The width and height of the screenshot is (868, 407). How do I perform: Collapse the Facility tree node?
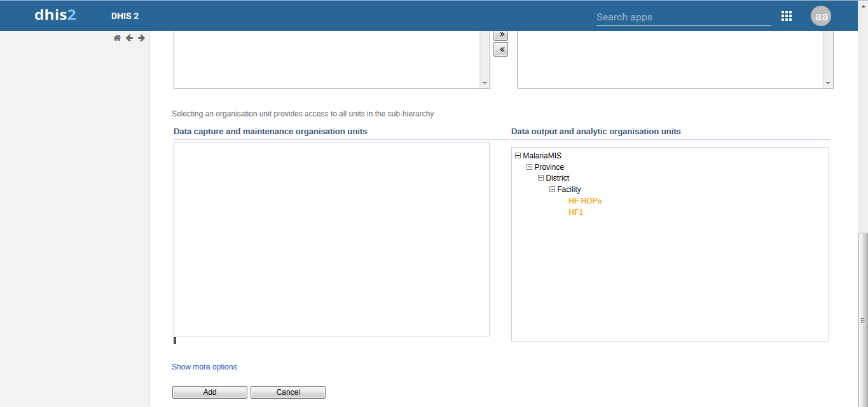point(552,190)
